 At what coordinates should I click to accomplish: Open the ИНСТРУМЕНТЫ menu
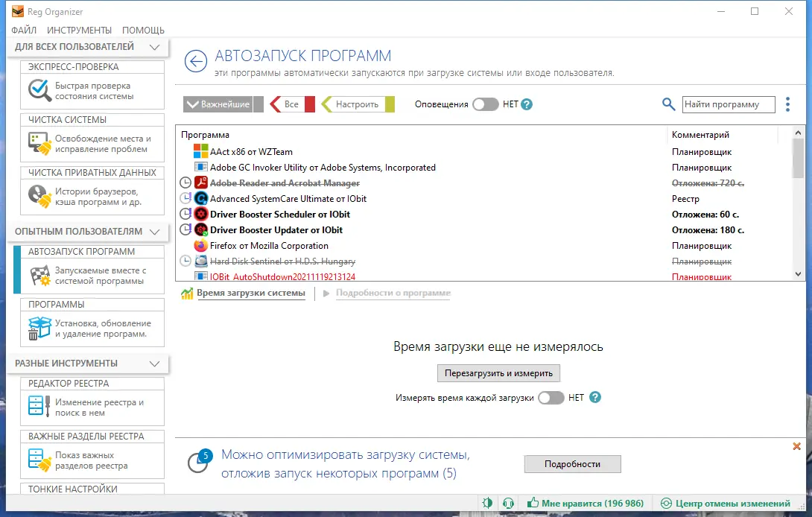pyautogui.click(x=79, y=30)
